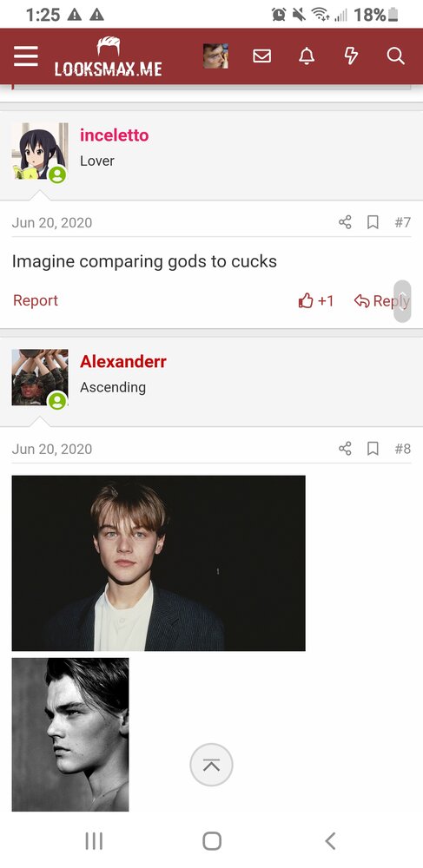Open Alexanderr's profile name

point(123,361)
